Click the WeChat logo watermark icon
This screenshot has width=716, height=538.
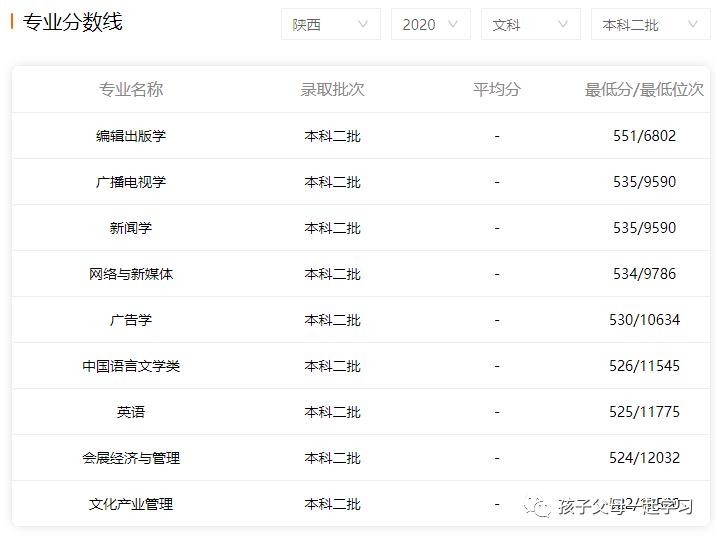[x=541, y=507]
